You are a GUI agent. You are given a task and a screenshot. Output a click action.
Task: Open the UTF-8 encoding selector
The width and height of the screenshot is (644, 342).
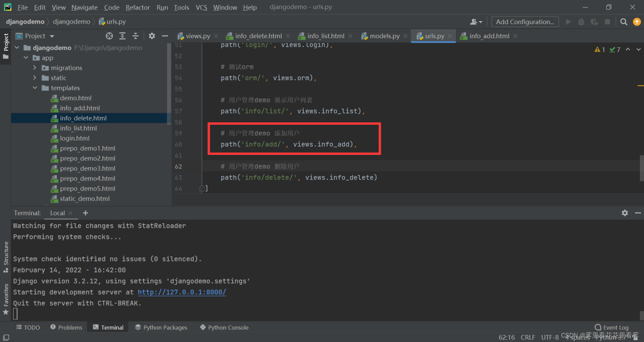pos(550,337)
